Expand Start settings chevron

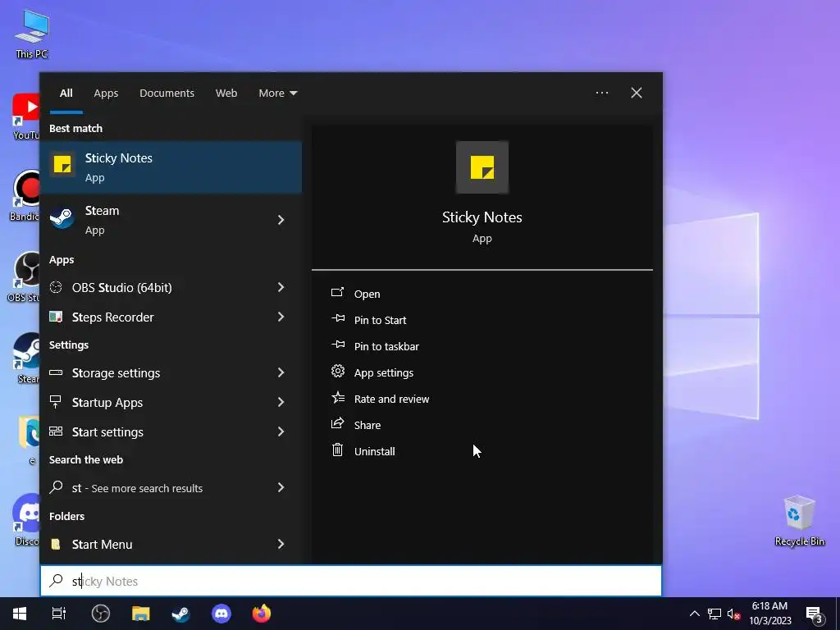(281, 431)
